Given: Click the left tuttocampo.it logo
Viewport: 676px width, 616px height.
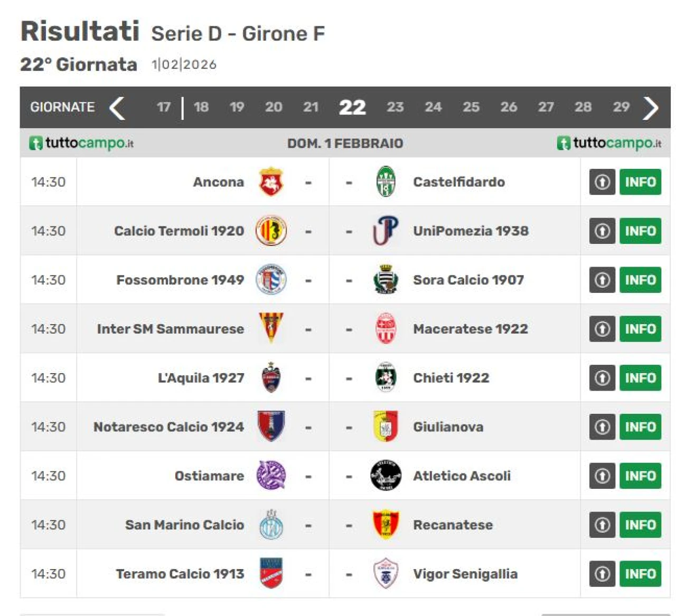Looking at the screenshot, I should click(x=81, y=143).
